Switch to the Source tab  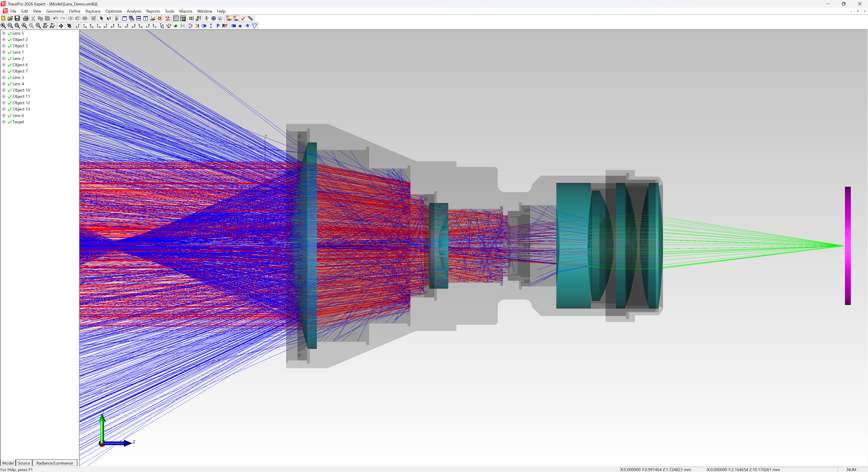[x=24, y=463]
